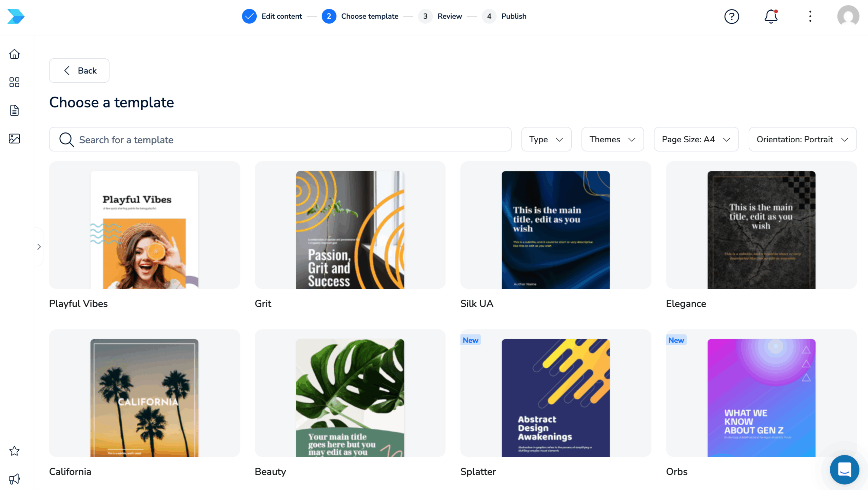Open the dashboard grid sidebar icon
Viewport: 868px width, 490px height.
14,82
